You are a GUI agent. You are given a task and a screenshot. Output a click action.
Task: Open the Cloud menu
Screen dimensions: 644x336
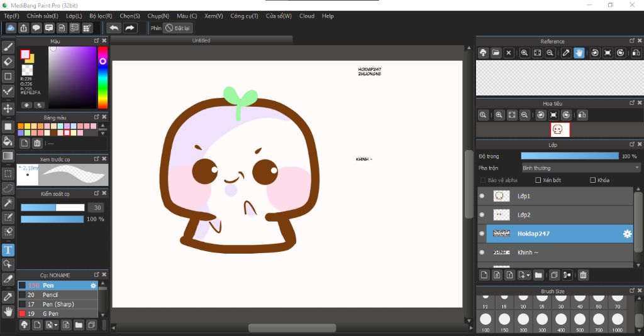[307, 16]
